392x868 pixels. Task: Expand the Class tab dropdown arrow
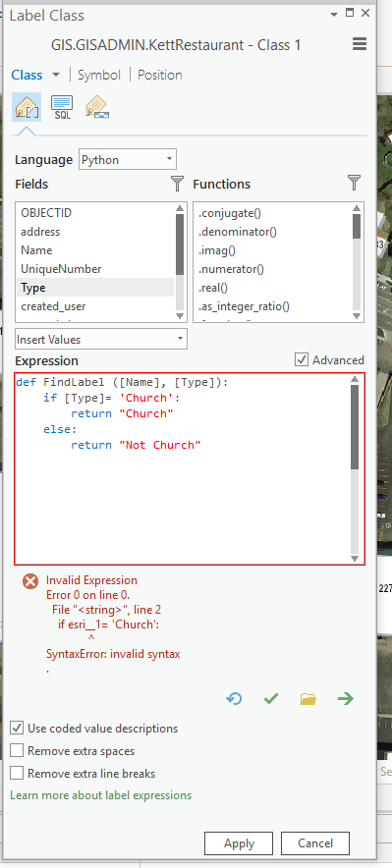(56, 75)
